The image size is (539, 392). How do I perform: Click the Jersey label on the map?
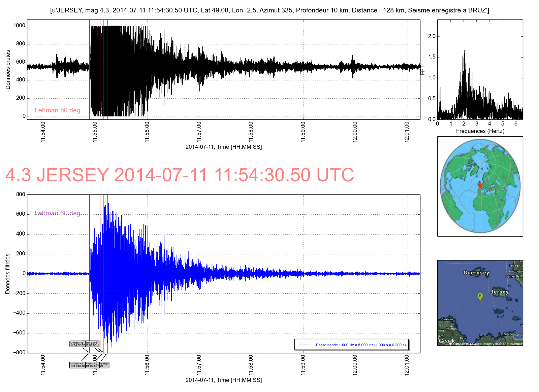click(499, 292)
